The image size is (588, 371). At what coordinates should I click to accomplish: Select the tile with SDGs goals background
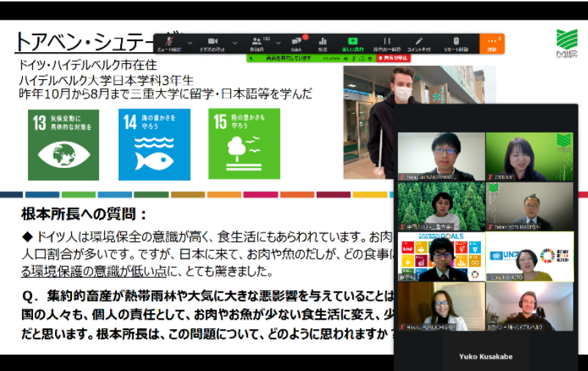(x=441, y=257)
